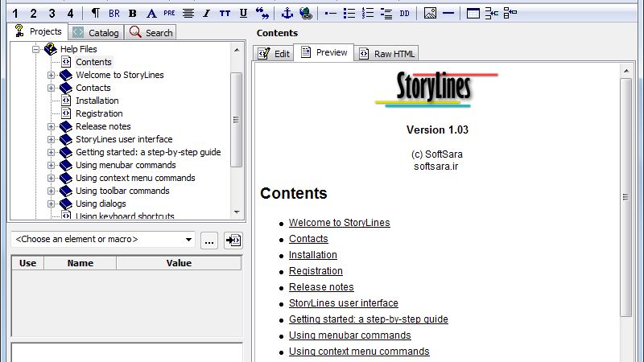Click the Value column header
The height and width of the screenshot is (362, 644).
click(x=179, y=263)
